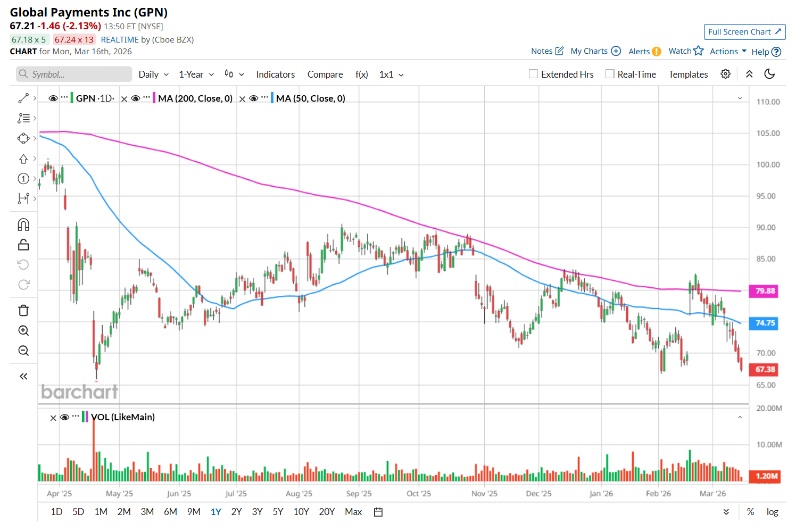The height and width of the screenshot is (532, 804).
Task: Expand the 1-Year period dropdown
Action: [x=196, y=74]
